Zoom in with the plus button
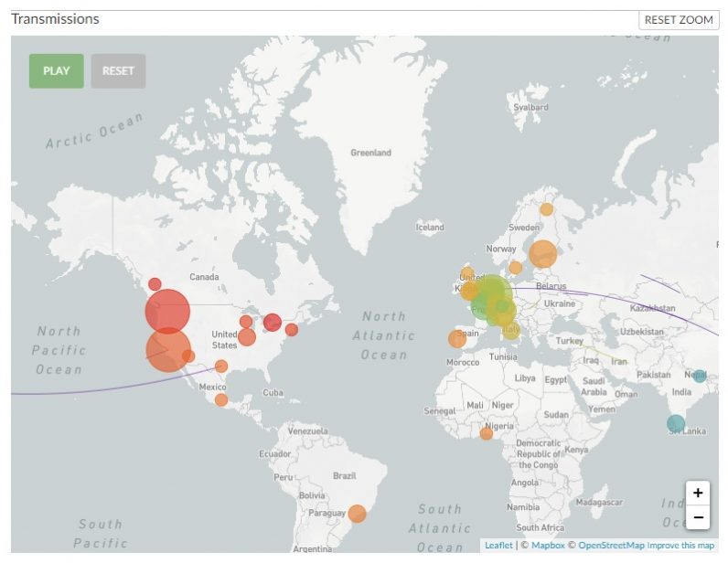The image size is (728, 563). (x=698, y=494)
